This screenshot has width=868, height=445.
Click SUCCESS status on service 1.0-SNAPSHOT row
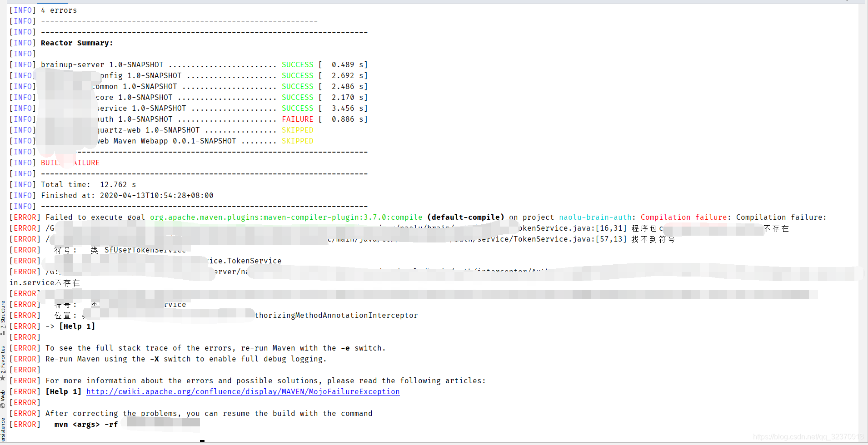pyautogui.click(x=298, y=108)
